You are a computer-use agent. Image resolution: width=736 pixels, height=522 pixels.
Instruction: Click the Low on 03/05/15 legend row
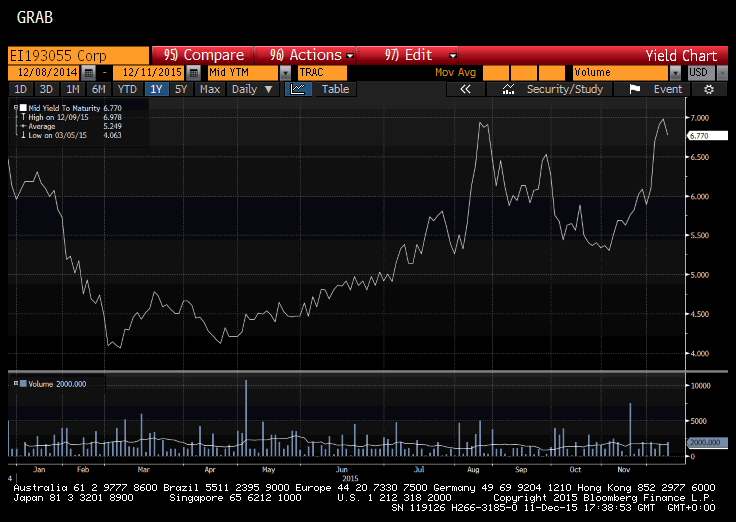click(71, 135)
